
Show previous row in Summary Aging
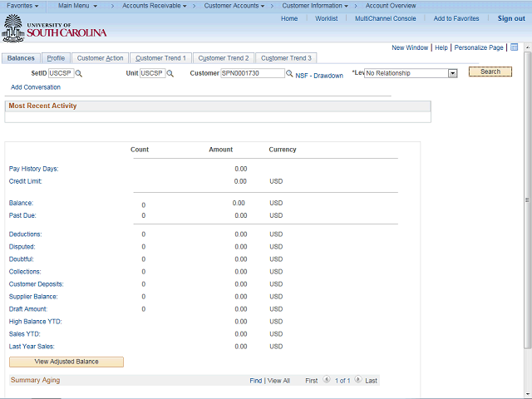(327, 379)
